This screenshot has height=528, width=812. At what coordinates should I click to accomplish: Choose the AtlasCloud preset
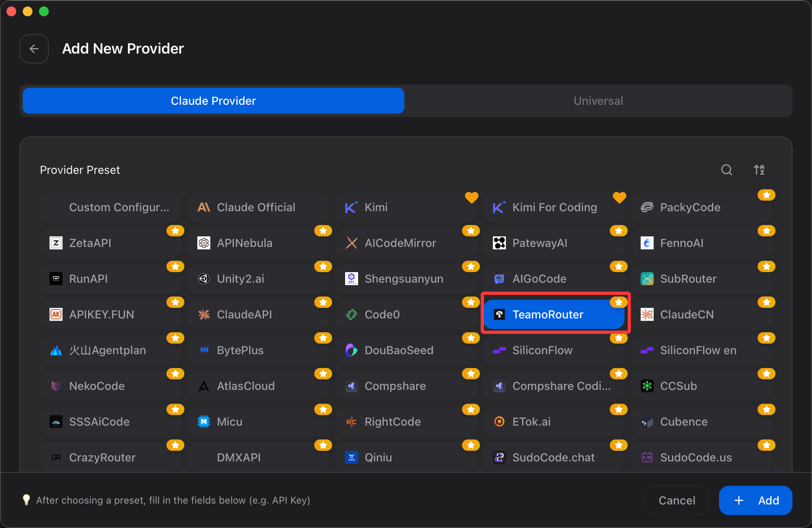coord(258,386)
